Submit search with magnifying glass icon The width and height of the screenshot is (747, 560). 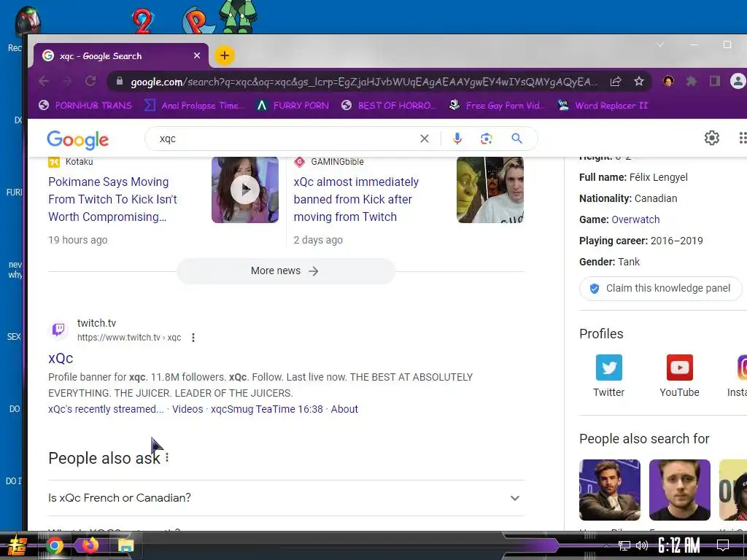(516, 139)
